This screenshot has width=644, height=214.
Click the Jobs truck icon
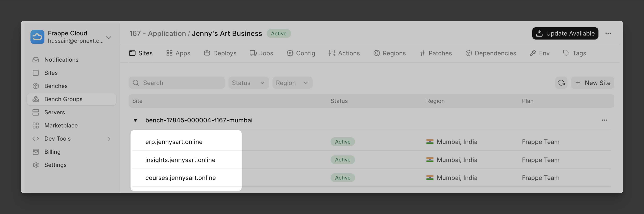click(253, 53)
